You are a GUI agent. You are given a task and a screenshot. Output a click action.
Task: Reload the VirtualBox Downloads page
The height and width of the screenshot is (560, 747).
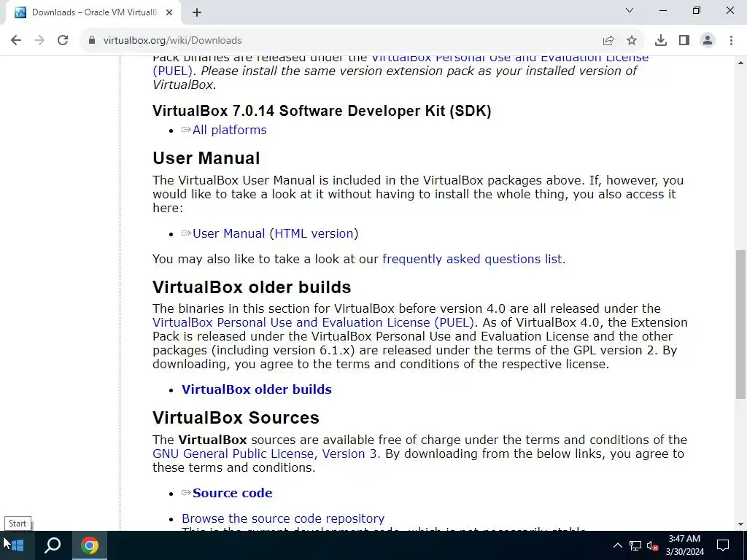tap(63, 41)
